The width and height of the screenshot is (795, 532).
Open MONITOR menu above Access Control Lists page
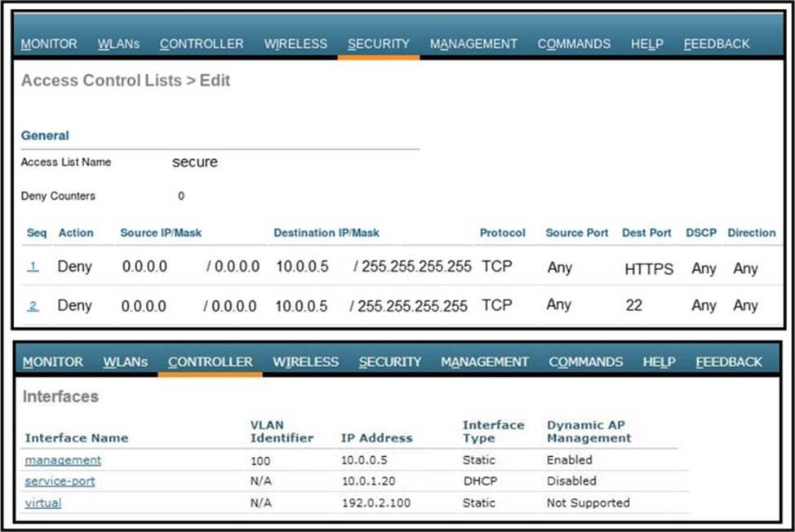point(49,44)
